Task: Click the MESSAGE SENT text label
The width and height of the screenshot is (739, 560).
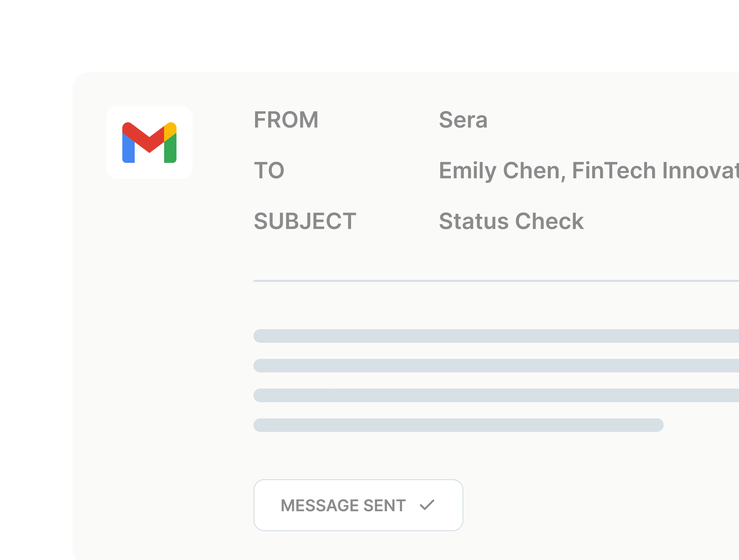Action: click(343, 505)
